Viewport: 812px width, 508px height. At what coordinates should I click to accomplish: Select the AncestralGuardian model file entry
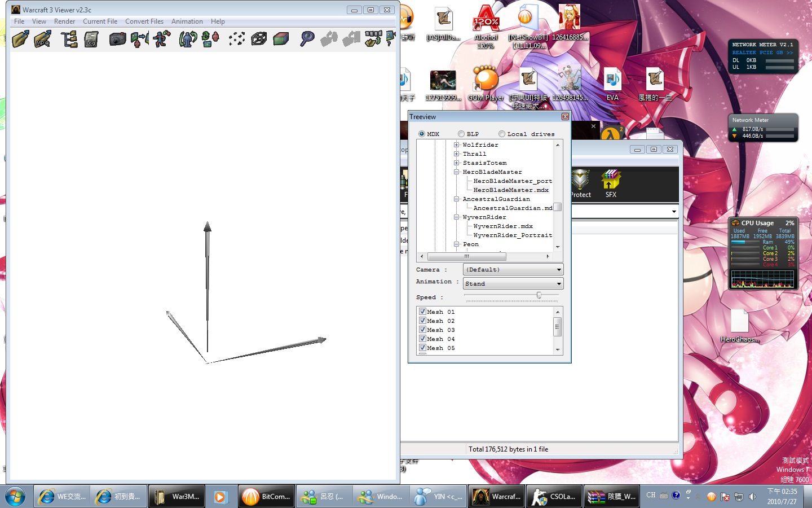(513, 208)
